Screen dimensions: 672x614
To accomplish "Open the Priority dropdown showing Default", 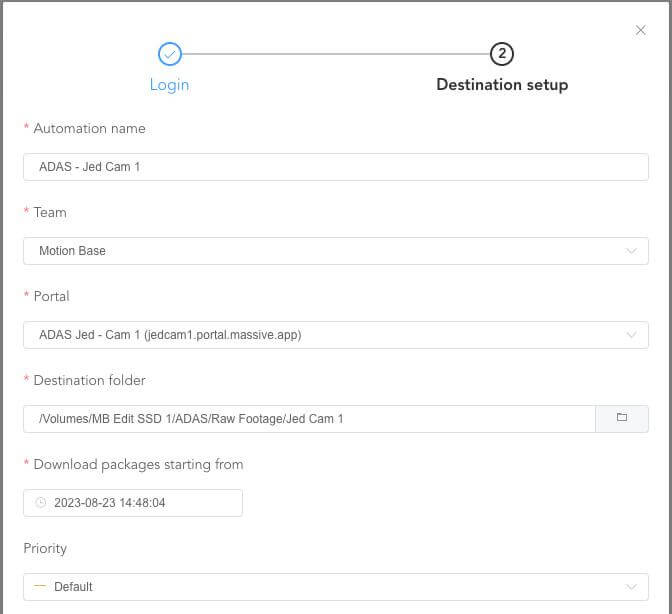I will pyautogui.click(x=336, y=587).
